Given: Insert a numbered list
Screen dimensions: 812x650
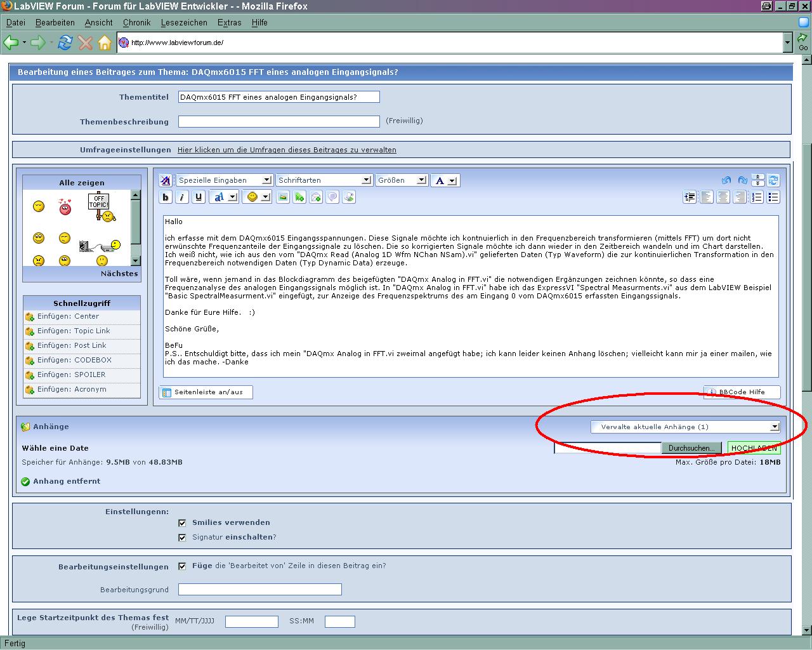Looking at the screenshot, I should (757, 197).
